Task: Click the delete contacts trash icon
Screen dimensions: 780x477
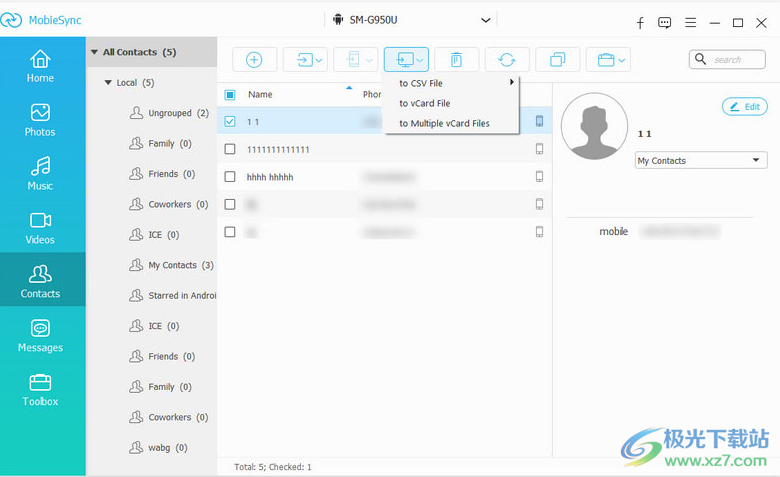Action: 456,60
